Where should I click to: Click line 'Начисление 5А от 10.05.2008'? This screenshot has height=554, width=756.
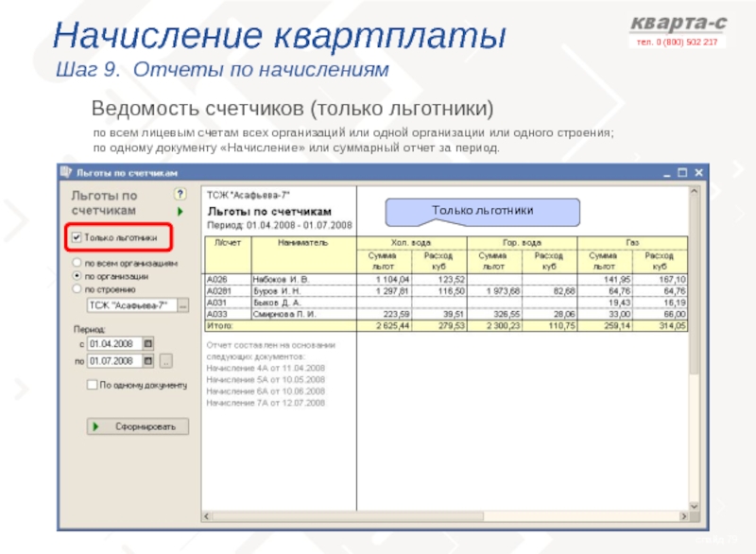(266, 379)
